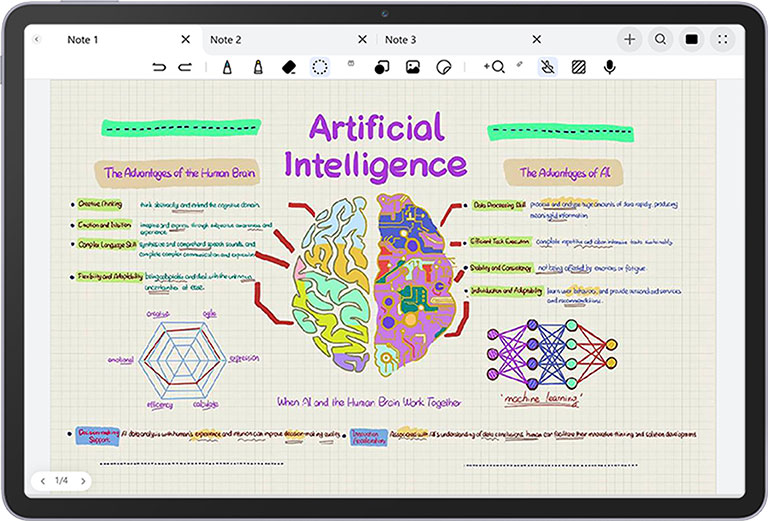Screen dimensions: 768x521
Task: Insert an image using the picture icon
Action: pyautogui.click(x=412, y=67)
